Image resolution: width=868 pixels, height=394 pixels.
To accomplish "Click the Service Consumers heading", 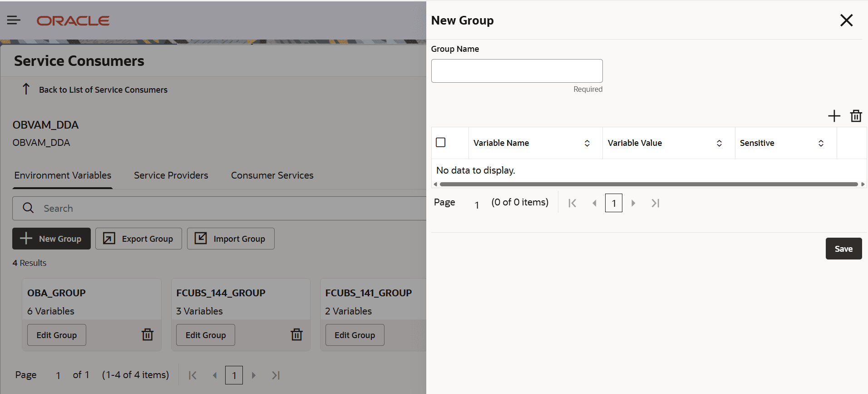I will (x=79, y=61).
